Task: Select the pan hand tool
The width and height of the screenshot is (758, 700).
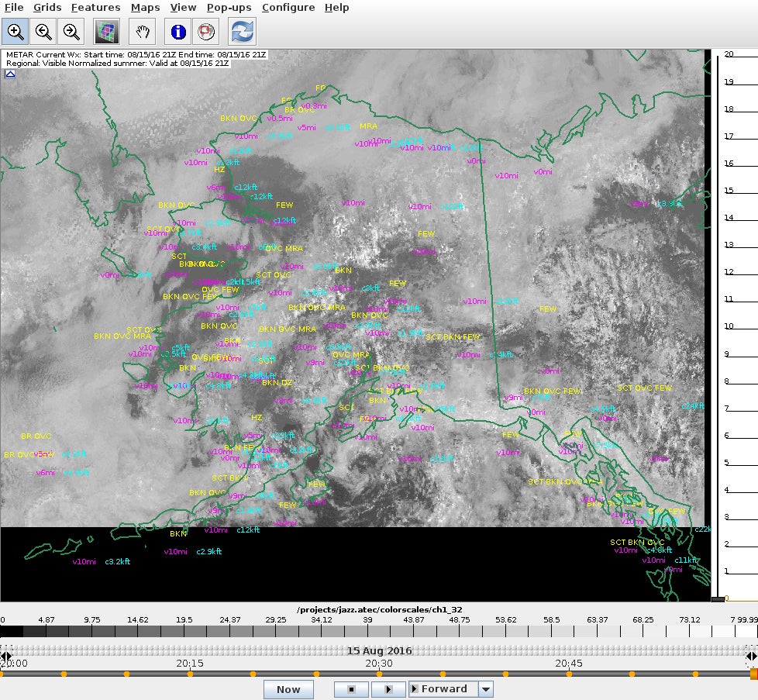Action: pos(143,32)
